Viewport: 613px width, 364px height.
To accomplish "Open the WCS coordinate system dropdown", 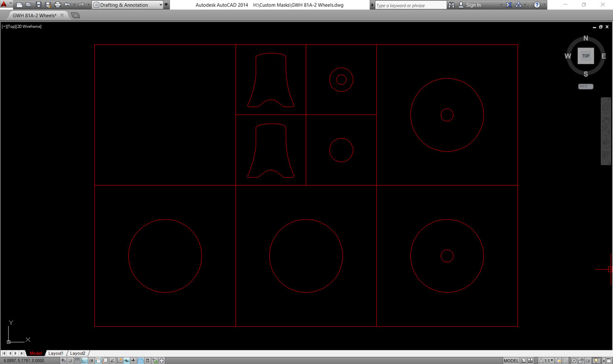I will coord(586,87).
